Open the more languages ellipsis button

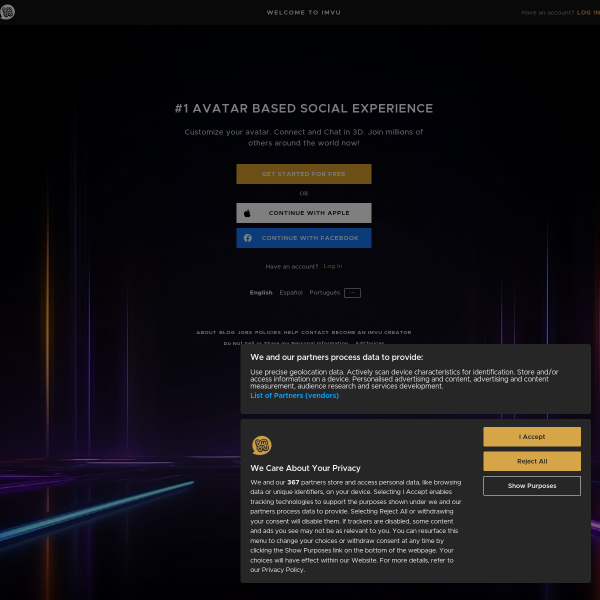pyautogui.click(x=352, y=293)
